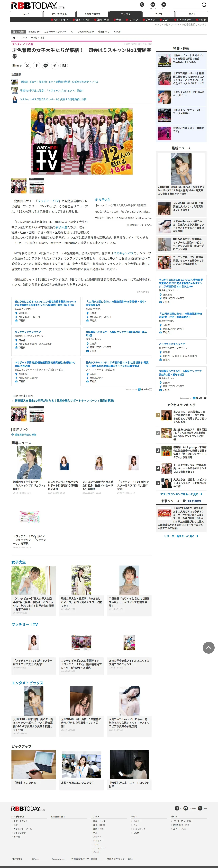
Task: Select the ガイド tab
Action: coord(192,14)
